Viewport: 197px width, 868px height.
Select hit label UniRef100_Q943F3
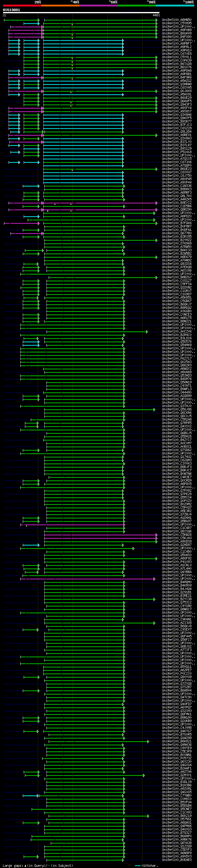point(177,104)
